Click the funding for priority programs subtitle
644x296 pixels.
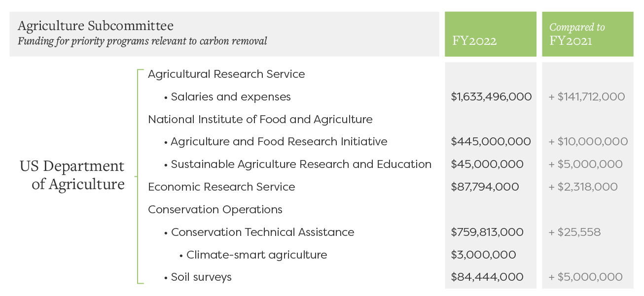pyautogui.click(x=143, y=41)
